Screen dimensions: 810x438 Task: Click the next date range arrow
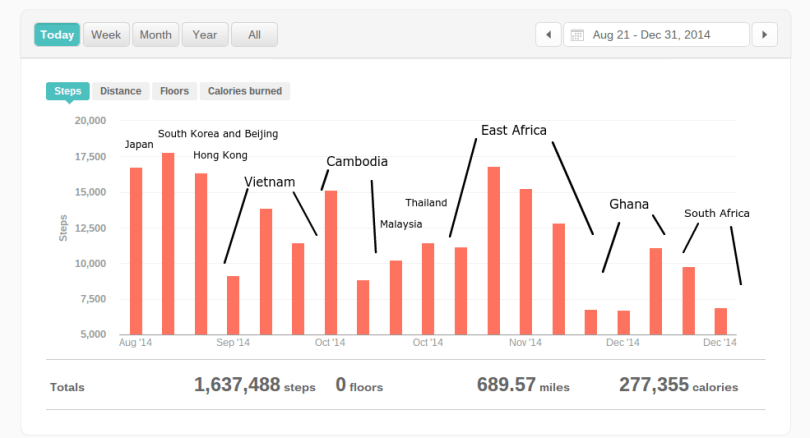[x=764, y=35]
